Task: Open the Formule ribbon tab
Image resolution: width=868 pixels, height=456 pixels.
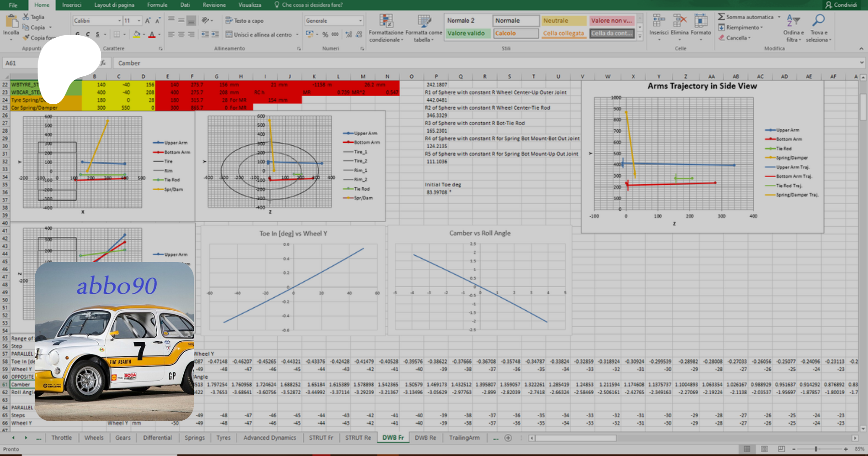Action: tap(157, 5)
